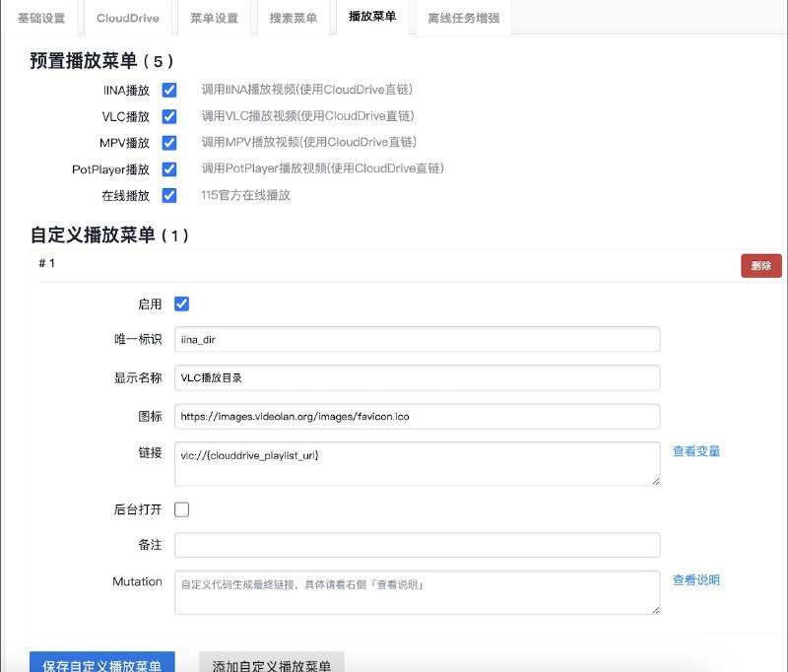The width and height of the screenshot is (788, 672).
Task: Toggle the 在线播放 checkbox
Action: pos(170,194)
